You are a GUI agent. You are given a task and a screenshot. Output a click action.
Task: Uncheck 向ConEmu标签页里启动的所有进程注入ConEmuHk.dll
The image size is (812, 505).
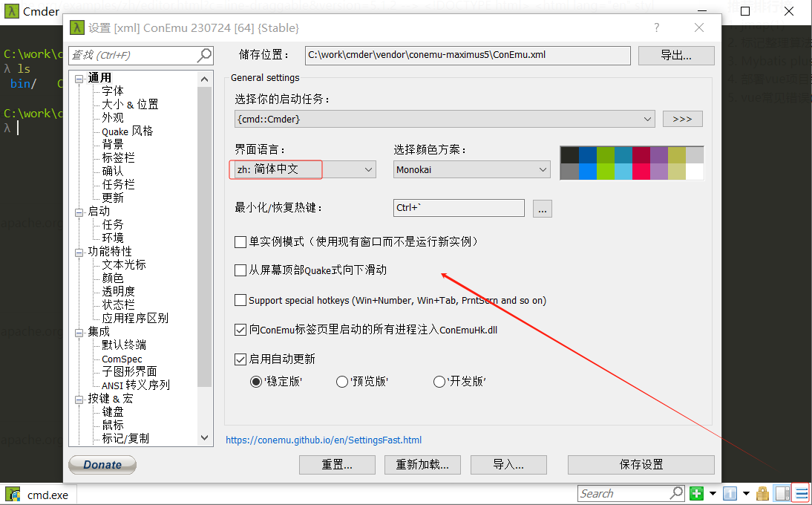(x=240, y=330)
